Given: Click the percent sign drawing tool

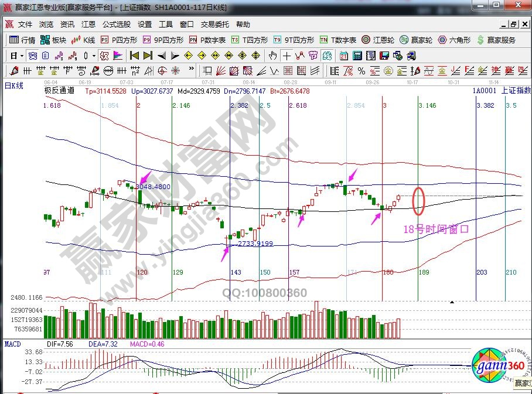Looking at the screenshot, I should pos(362,71).
